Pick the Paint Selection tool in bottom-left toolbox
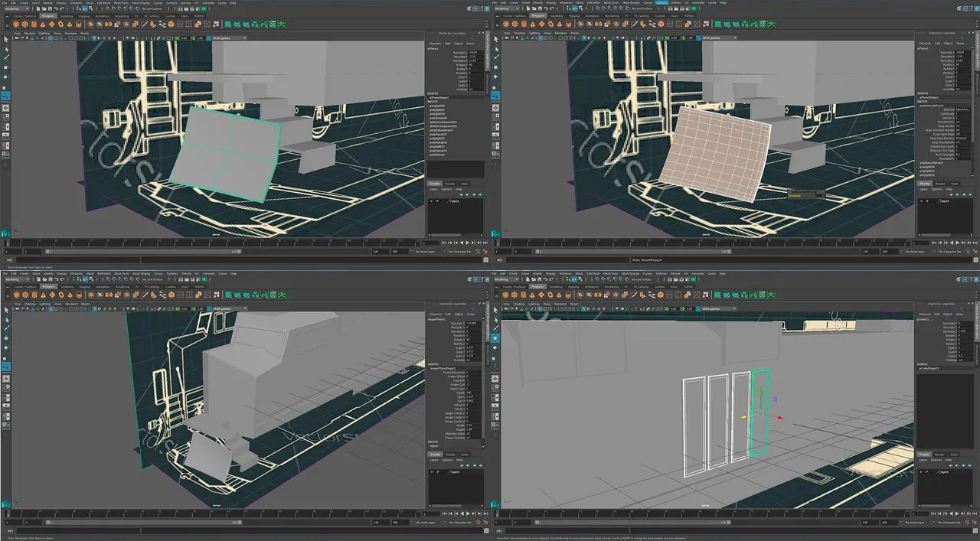The image size is (980, 541). click(5, 328)
